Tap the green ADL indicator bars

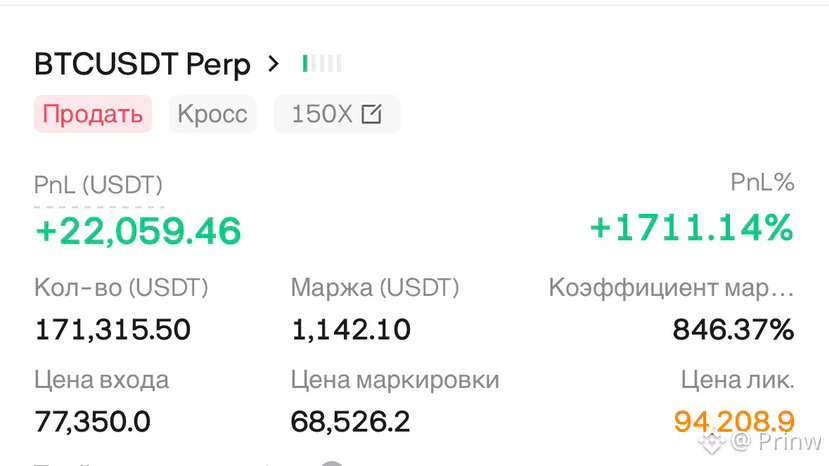[322, 63]
